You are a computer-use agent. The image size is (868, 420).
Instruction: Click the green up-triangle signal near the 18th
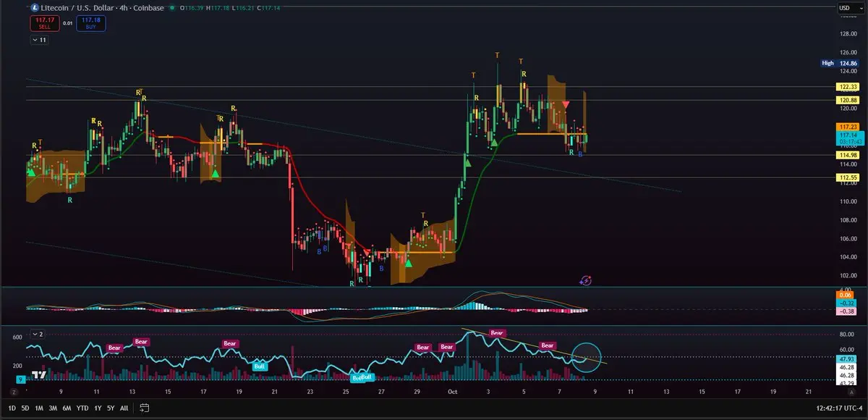pos(215,173)
